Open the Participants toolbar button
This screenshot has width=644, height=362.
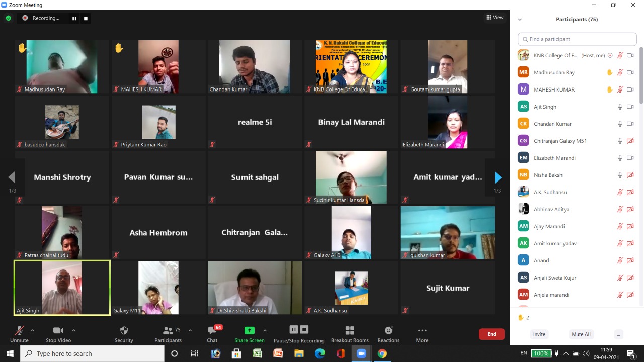168,334
